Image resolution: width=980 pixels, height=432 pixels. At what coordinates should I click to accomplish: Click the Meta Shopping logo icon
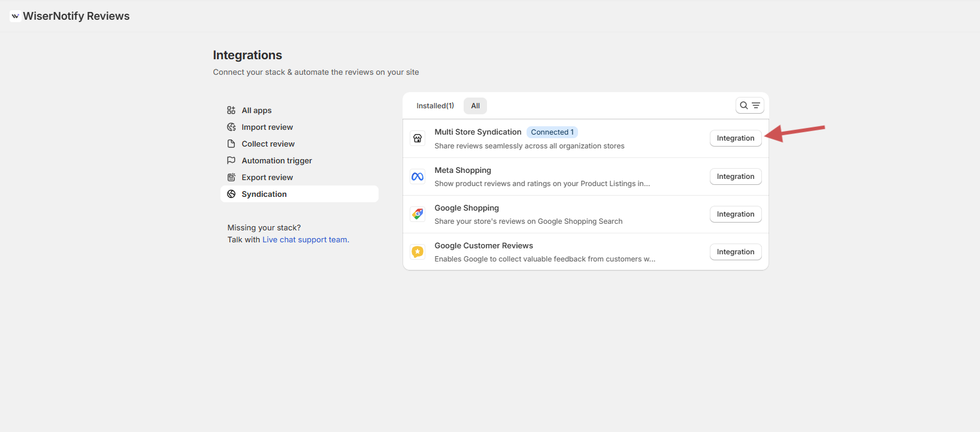click(418, 177)
